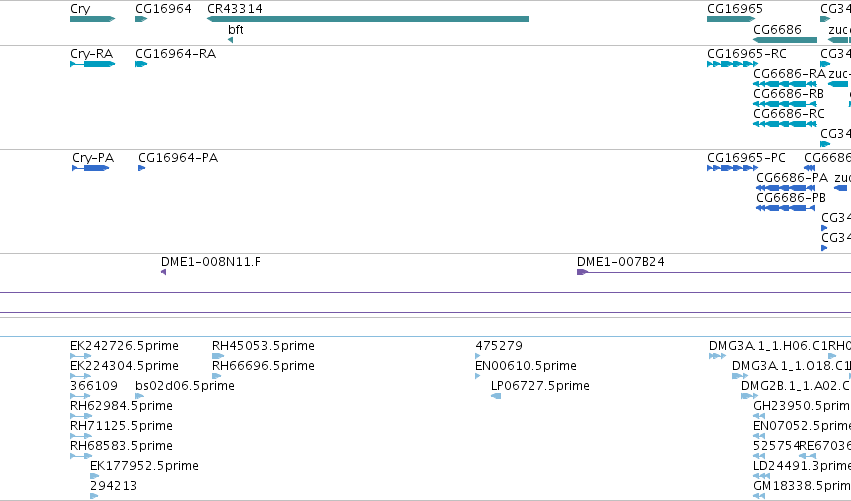
Task: Select the small bft gene arrow
Action: click(x=231, y=40)
